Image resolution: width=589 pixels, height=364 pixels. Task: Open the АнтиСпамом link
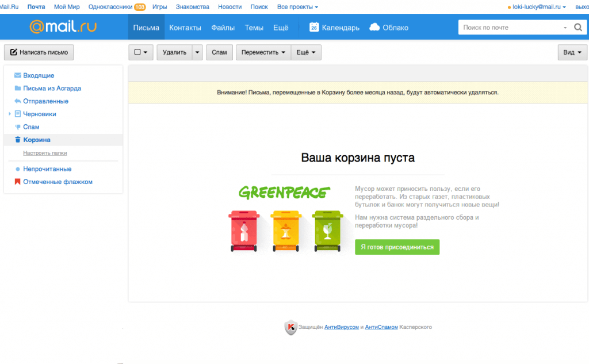381,327
